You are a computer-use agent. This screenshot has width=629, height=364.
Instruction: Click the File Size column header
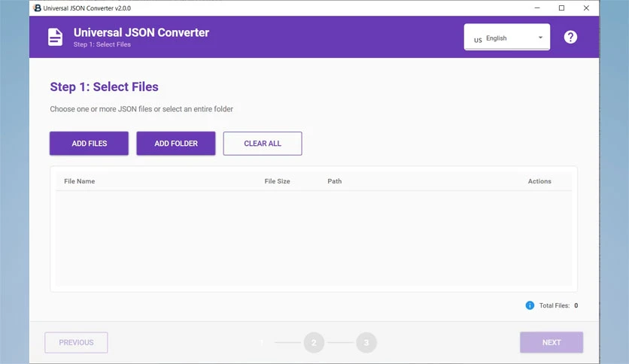(x=277, y=181)
